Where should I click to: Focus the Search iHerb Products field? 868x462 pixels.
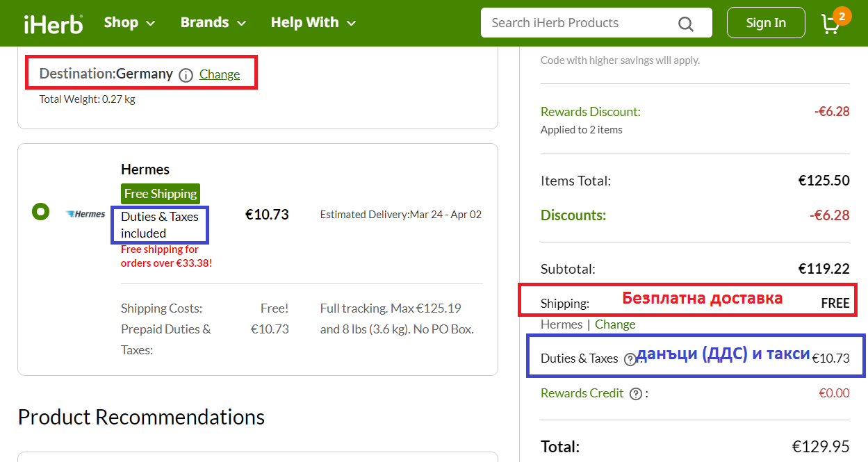coord(580,23)
